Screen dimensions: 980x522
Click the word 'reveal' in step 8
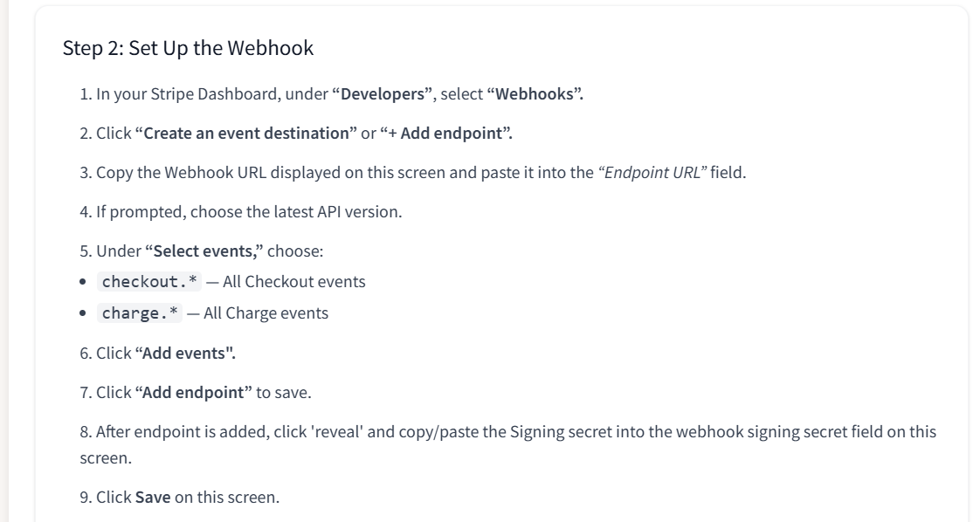tap(337, 432)
